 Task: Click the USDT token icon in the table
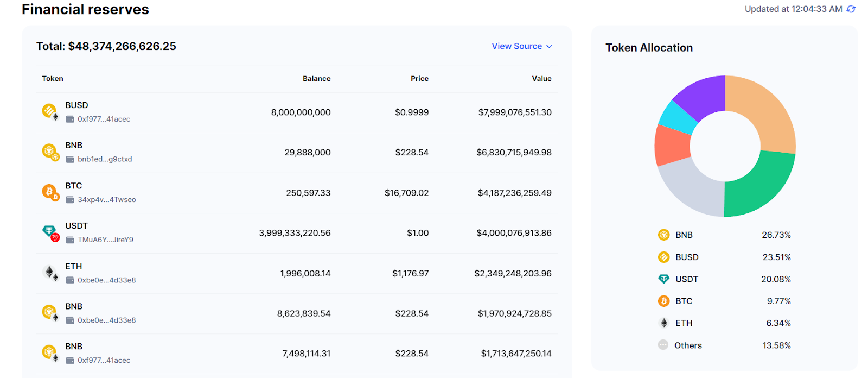click(49, 232)
